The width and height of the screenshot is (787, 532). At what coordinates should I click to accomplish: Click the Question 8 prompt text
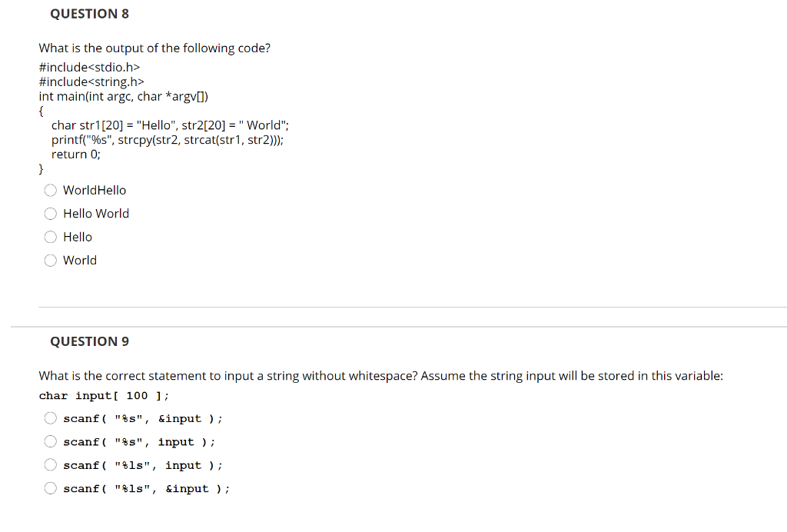coord(154,48)
